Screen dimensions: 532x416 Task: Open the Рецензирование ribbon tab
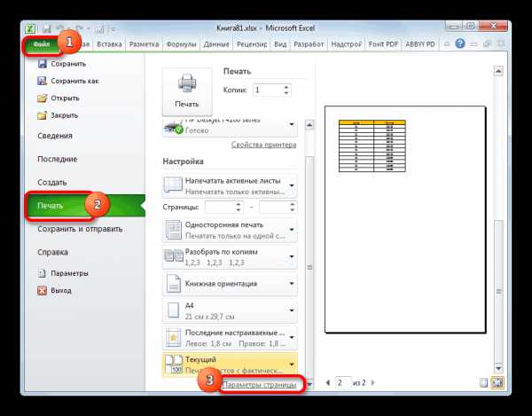[252, 44]
